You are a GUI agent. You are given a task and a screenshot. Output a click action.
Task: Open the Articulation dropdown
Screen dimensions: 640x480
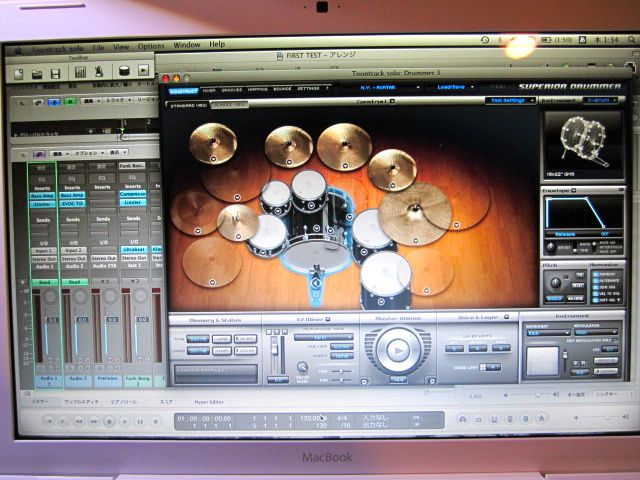coord(596,333)
